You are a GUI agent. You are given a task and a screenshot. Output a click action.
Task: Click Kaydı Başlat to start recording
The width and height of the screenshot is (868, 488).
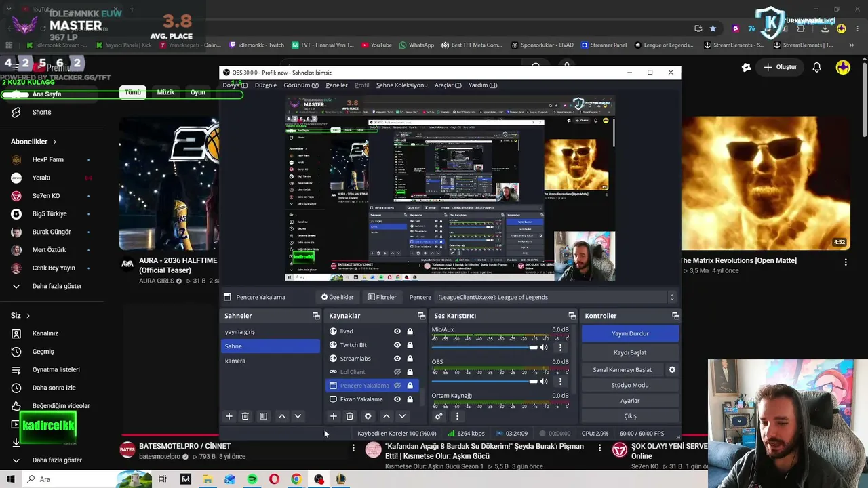(x=630, y=352)
